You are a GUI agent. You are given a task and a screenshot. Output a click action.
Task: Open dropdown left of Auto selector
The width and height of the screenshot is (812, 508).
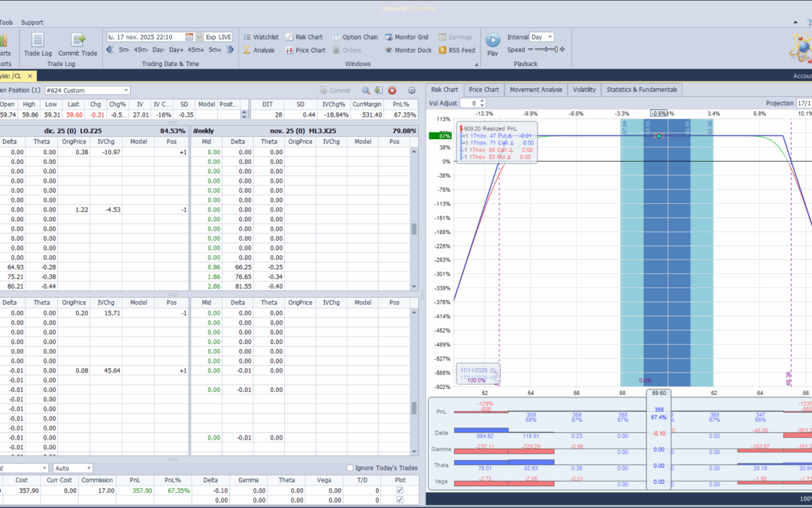pos(44,468)
